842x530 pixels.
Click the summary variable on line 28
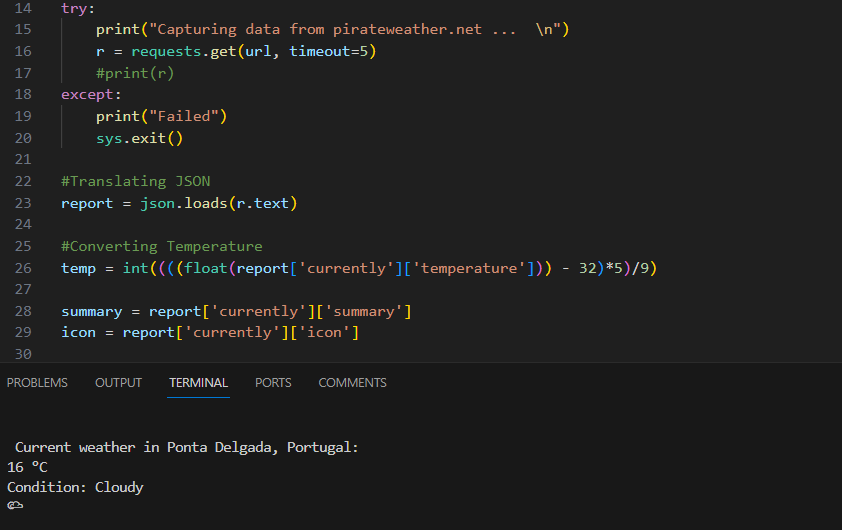tap(91, 311)
